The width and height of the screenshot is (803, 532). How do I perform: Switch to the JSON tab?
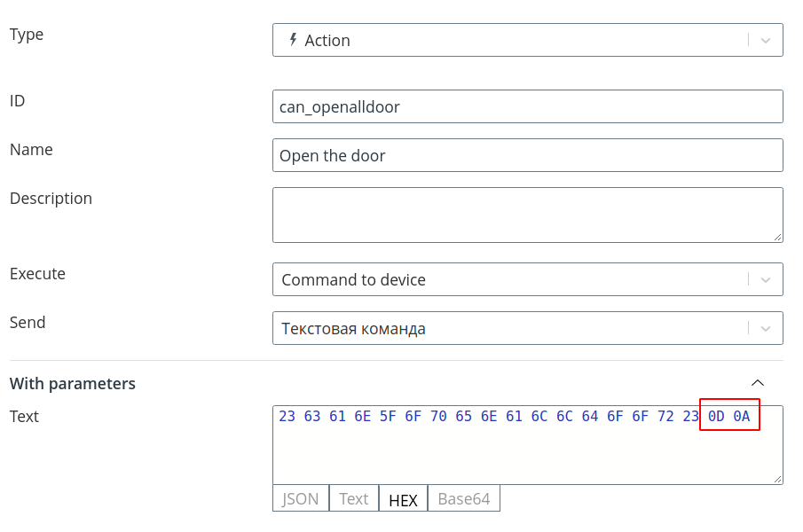click(x=301, y=498)
